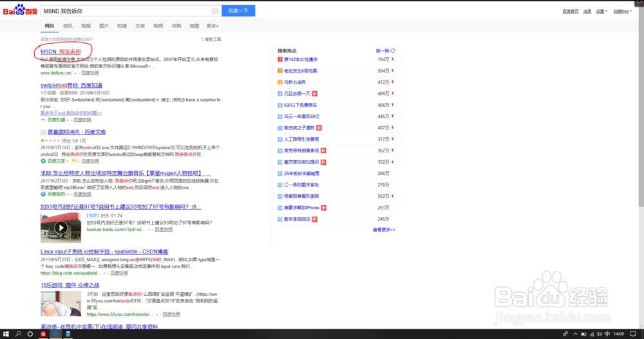This screenshot has height=339, width=644.
Task: Switch to the 知道 tab
Action: (x=122, y=26)
